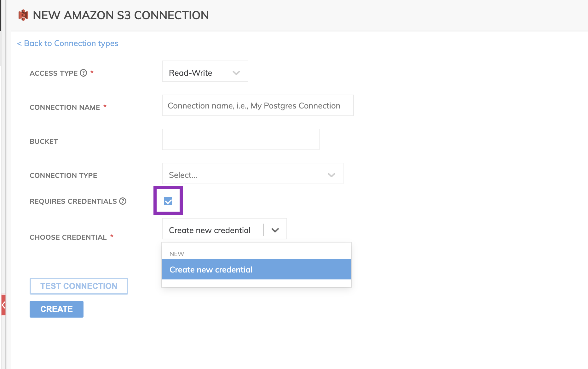Image resolution: width=588 pixels, height=369 pixels.
Task: Expand the red sidebar collapse arrow
Action: 3,305
